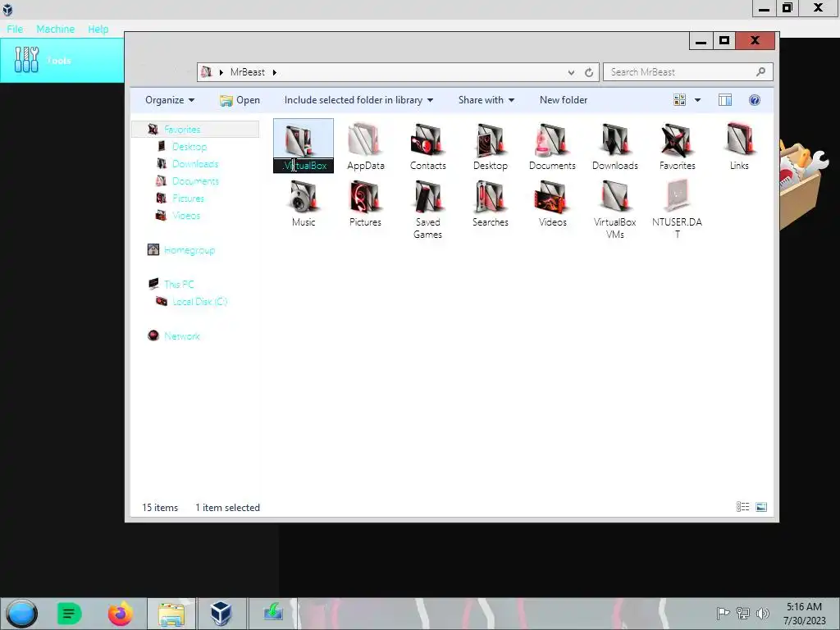Screen dimensions: 840x630
Task: Select the Desktop folder in file pane
Action: pyautogui.click(x=491, y=147)
